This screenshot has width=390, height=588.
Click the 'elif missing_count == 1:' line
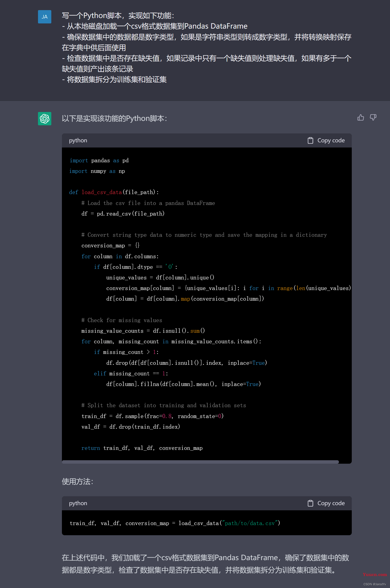(x=131, y=374)
